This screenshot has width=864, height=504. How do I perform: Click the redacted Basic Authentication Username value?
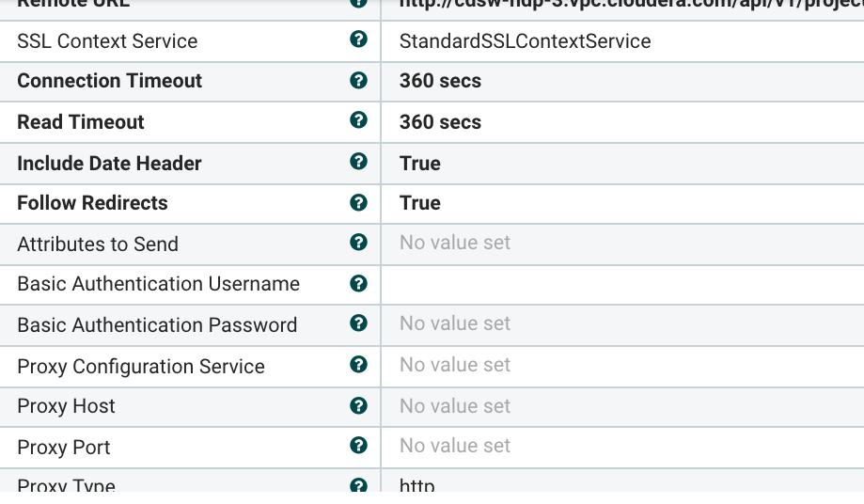click(566, 286)
